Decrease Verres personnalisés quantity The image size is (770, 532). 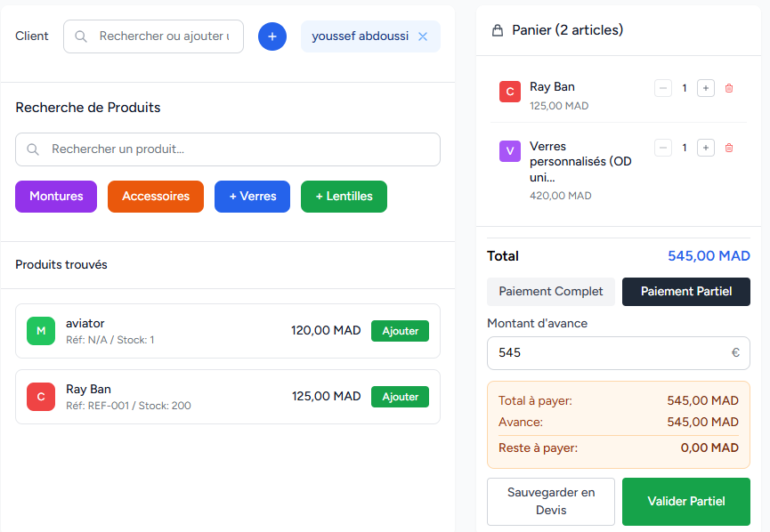click(663, 148)
